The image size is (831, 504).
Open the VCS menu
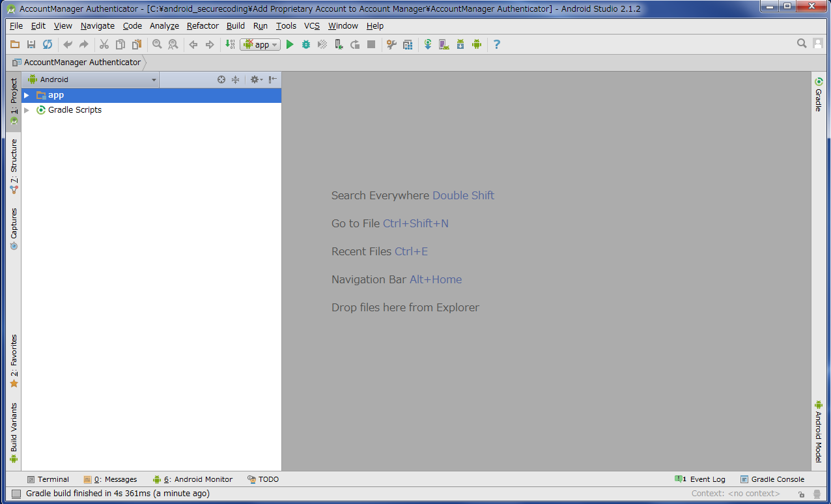(x=312, y=26)
